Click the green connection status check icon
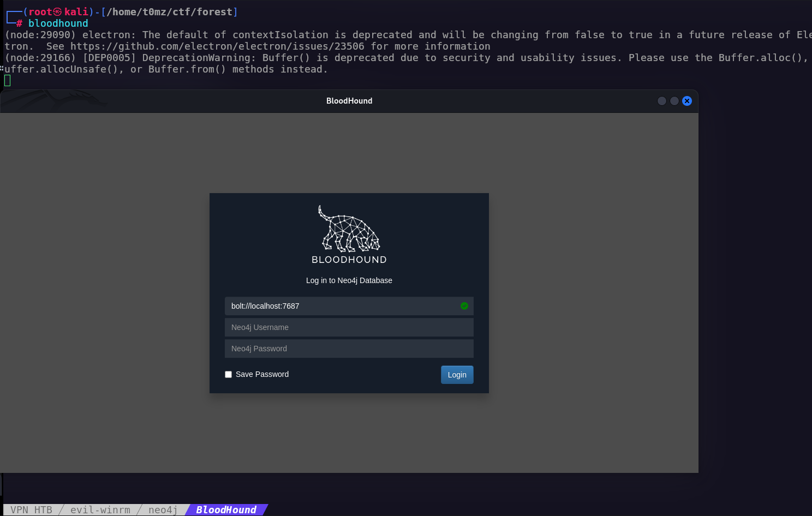The height and width of the screenshot is (516, 812). pyautogui.click(x=464, y=306)
